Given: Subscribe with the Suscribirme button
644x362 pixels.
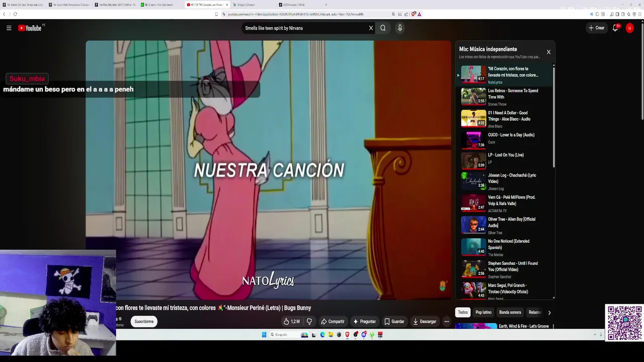Looking at the screenshot, I should 144,321.
